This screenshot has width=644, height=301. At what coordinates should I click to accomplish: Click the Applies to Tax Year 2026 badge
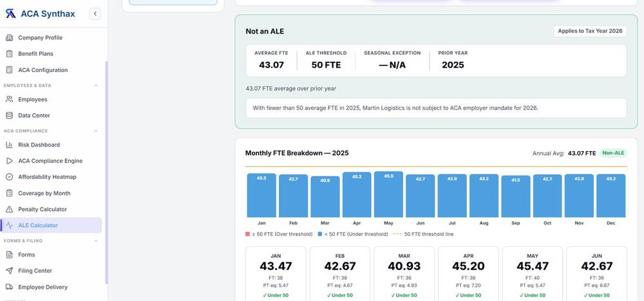pyautogui.click(x=590, y=31)
